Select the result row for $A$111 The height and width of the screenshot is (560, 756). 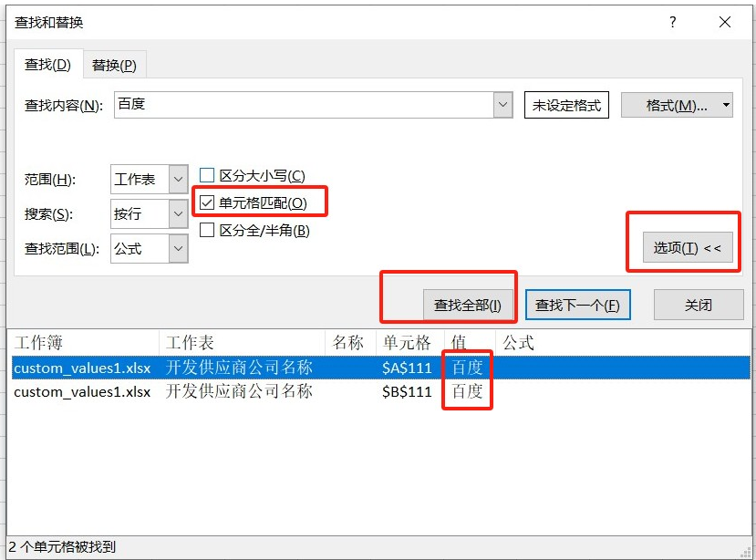pyautogui.click(x=381, y=368)
